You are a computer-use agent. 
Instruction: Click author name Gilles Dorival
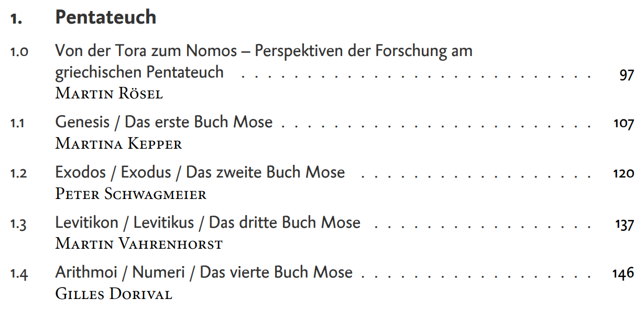click(x=114, y=294)
